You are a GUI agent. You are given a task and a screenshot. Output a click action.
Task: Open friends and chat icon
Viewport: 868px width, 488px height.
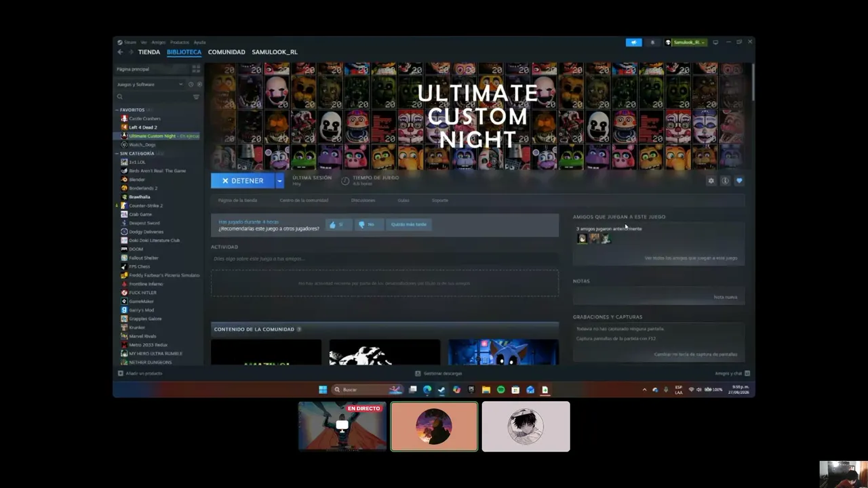pos(747,373)
